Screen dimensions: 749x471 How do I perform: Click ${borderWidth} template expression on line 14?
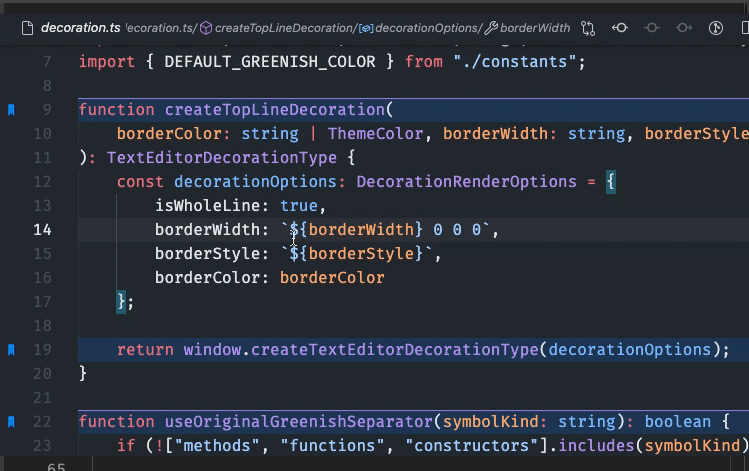click(x=356, y=230)
